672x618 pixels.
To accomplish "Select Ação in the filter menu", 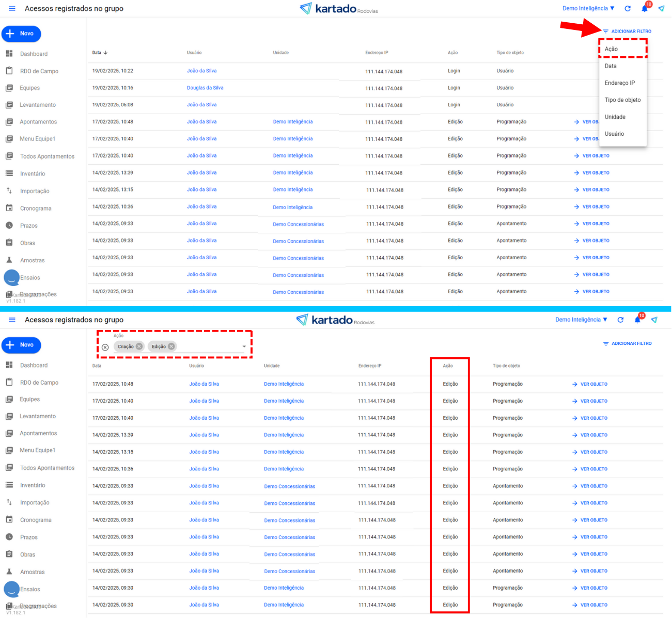I will tap(612, 49).
